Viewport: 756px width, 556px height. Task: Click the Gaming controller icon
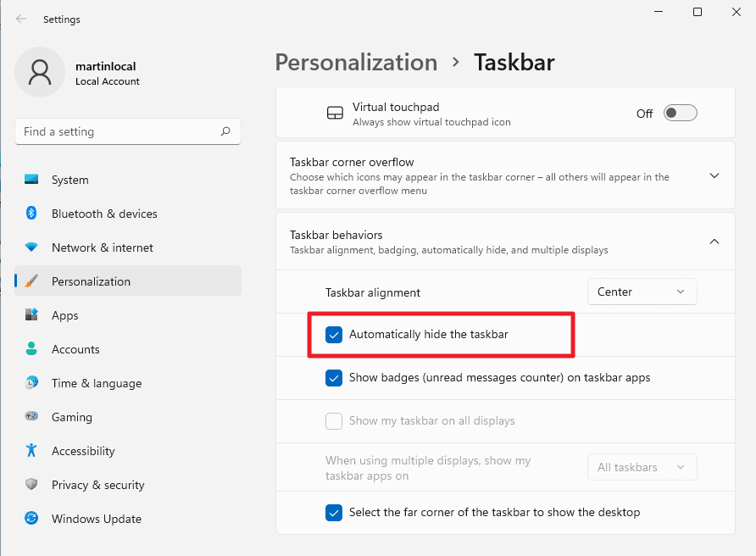click(31, 417)
